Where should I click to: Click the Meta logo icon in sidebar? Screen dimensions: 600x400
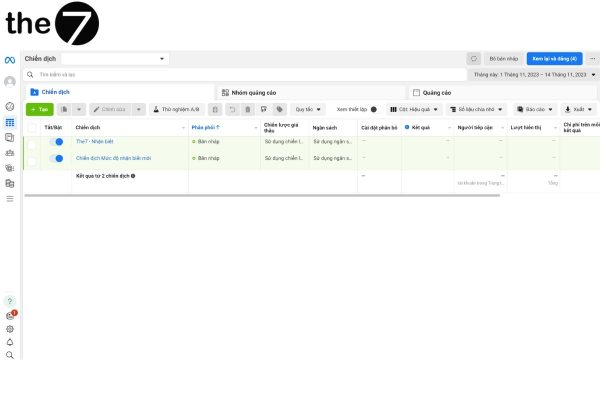pos(10,60)
